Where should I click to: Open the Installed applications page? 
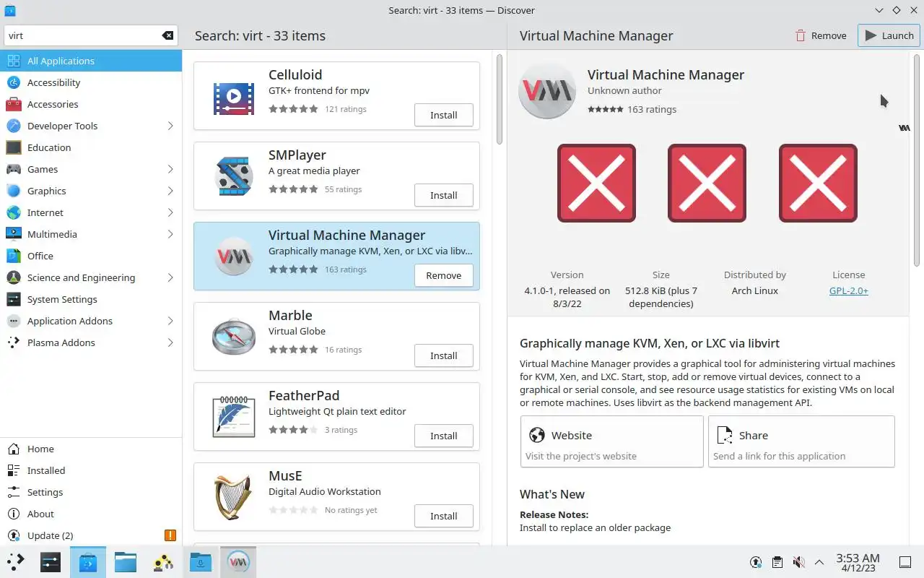(91, 470)
